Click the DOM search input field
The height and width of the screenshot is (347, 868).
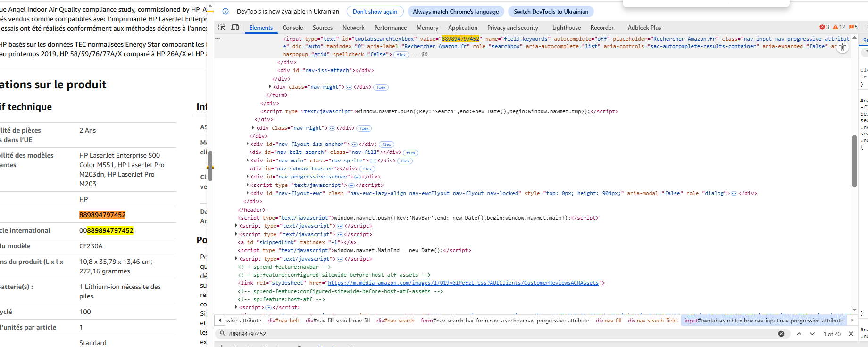[501, 334]
